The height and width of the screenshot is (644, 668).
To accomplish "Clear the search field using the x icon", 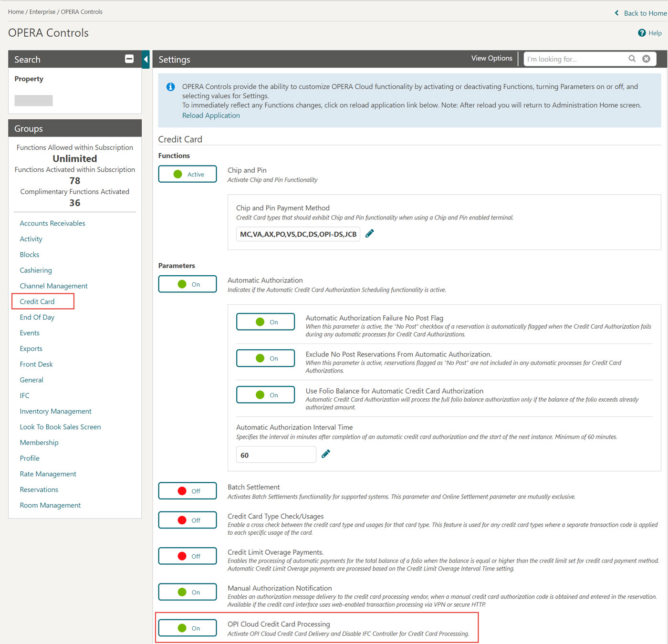I will pos(647,59).
